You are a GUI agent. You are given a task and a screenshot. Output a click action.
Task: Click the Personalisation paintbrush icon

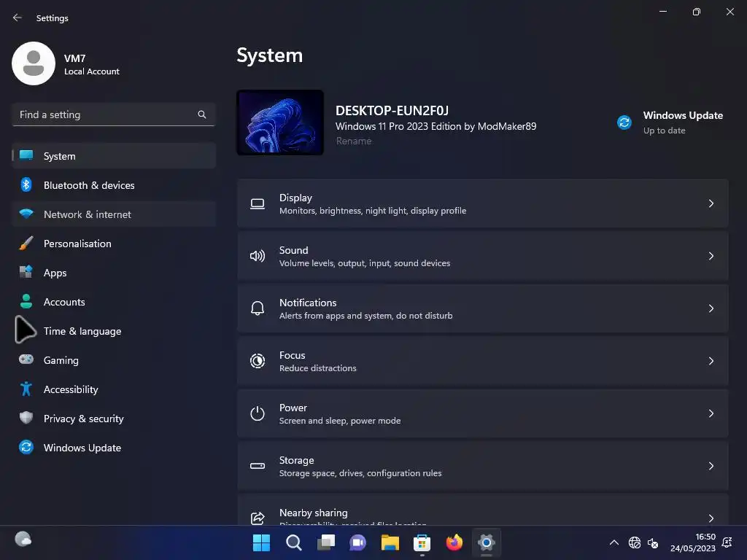[26, 244]
